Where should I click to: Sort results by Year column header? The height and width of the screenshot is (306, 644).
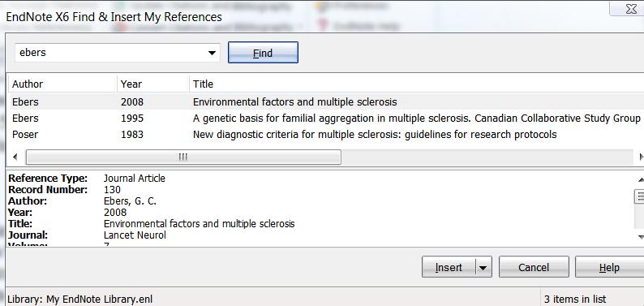tap(153, 84)
